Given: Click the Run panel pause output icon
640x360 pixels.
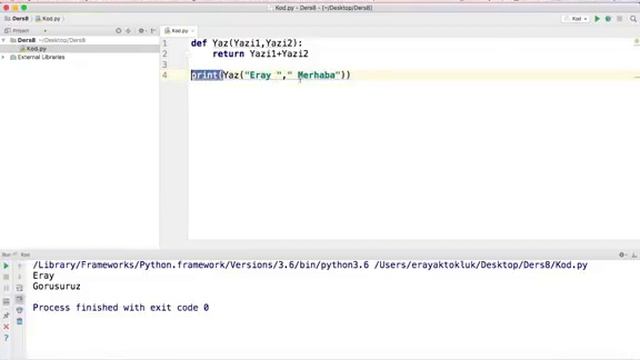Looking at the screenshot, I should (6, 288).
